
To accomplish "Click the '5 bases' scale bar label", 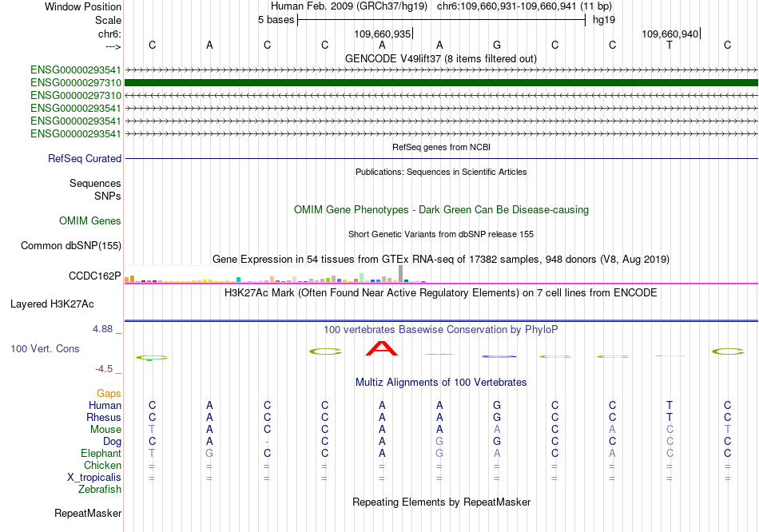I will (276, 20).
